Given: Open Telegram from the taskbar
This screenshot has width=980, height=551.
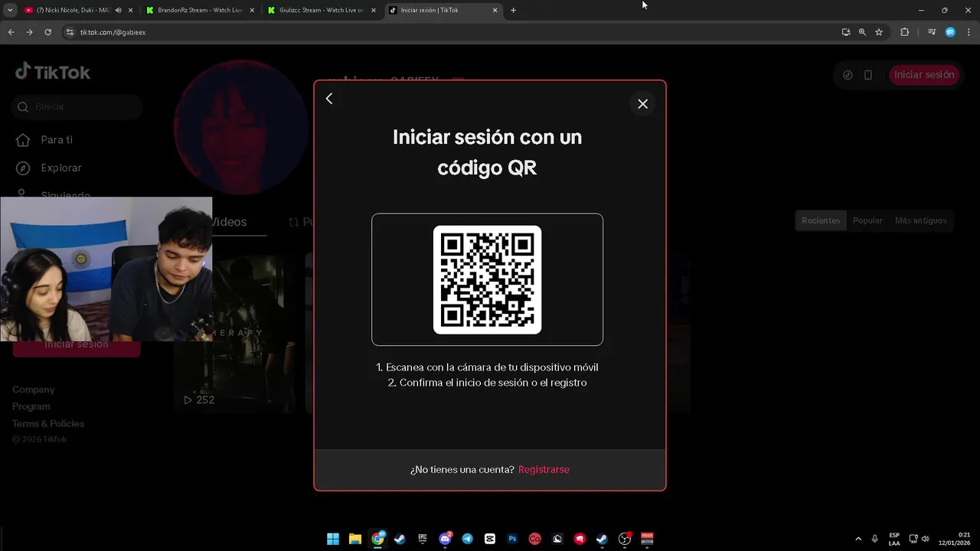Looking at the screenshot, I should (468, 539).
